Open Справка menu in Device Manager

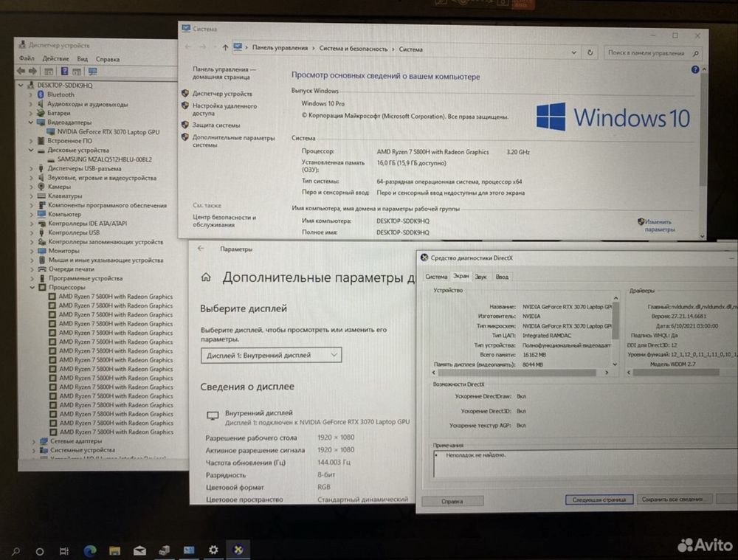pyautogui.click(x=107, y=59)
